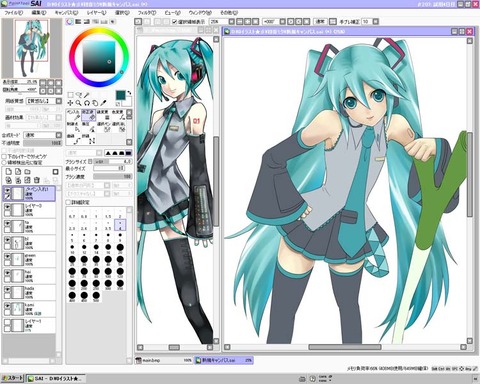Enable the 詳細設定 checkbox
This screenshot has width=480, height=384.
pos(68,202)
